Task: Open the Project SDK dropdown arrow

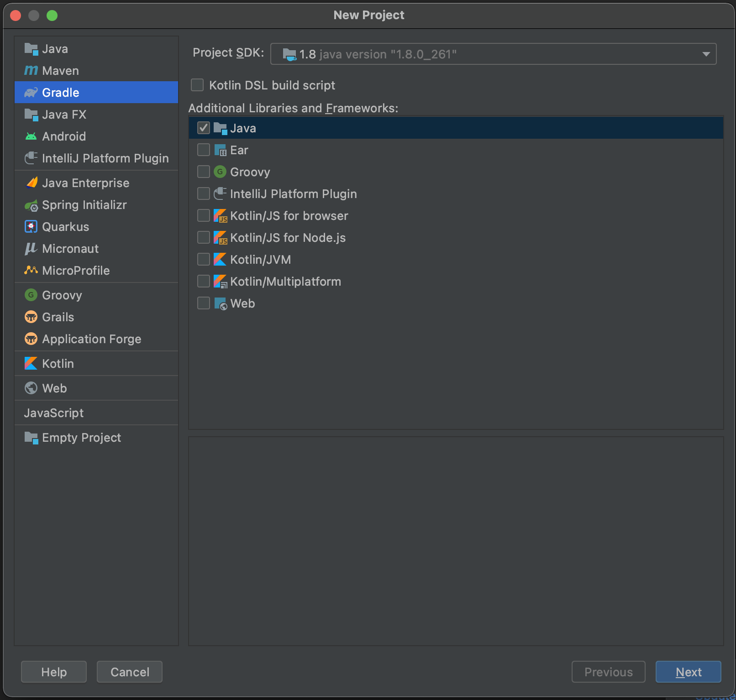Action: tap(706, 54)
